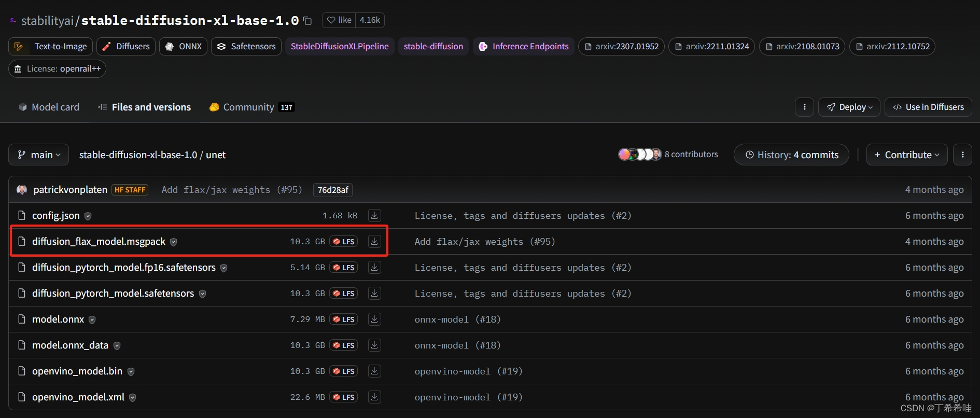Download config.json using its download icon
The width and height of the screenshot is (980, 418).
click(374, 215)
